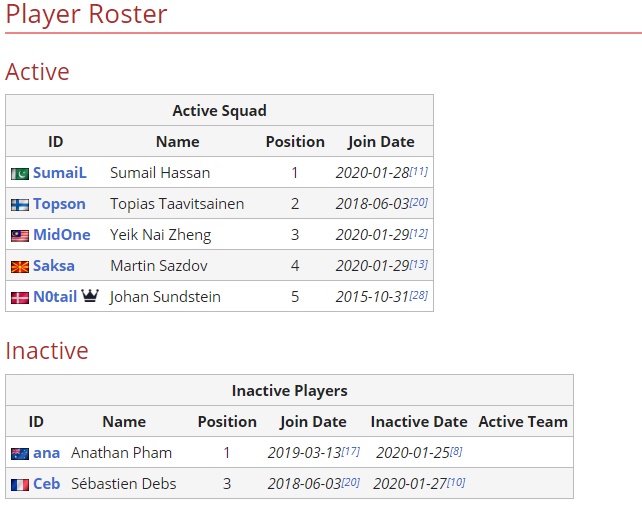642x514 pixels.
Task: Open the N0tail player link
Action: point(55,297)
